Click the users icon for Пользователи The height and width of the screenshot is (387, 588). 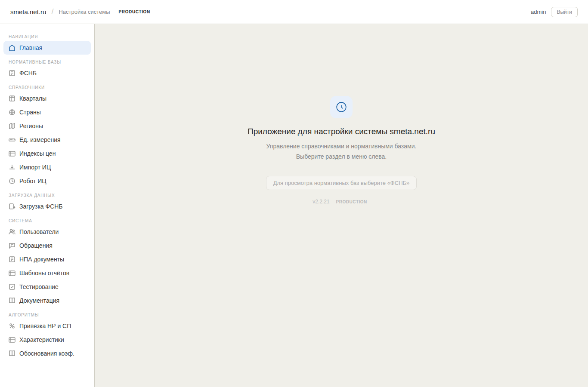pyautogui.click(x=12, y=232)
